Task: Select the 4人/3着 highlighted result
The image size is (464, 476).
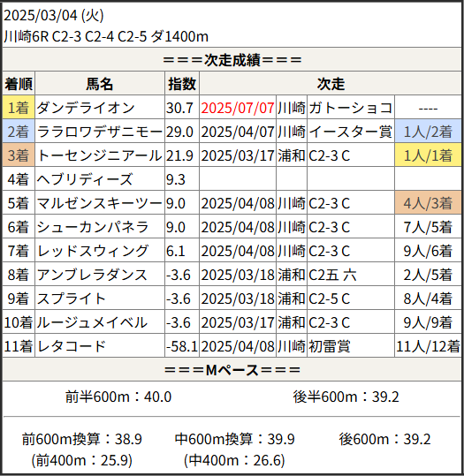Action: (428, 203)
